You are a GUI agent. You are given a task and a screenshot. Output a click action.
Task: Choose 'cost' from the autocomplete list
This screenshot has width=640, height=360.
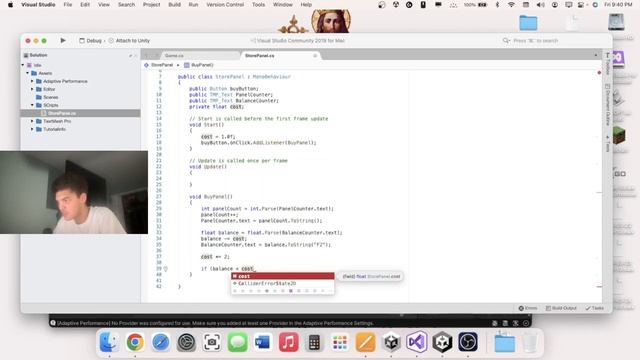coord(282,276)
